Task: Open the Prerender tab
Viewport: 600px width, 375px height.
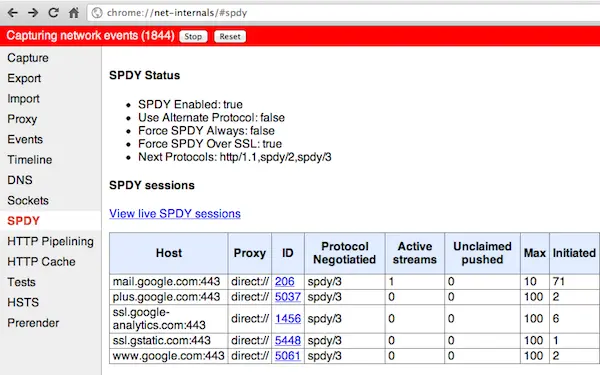Action: [x=33, y=323]
